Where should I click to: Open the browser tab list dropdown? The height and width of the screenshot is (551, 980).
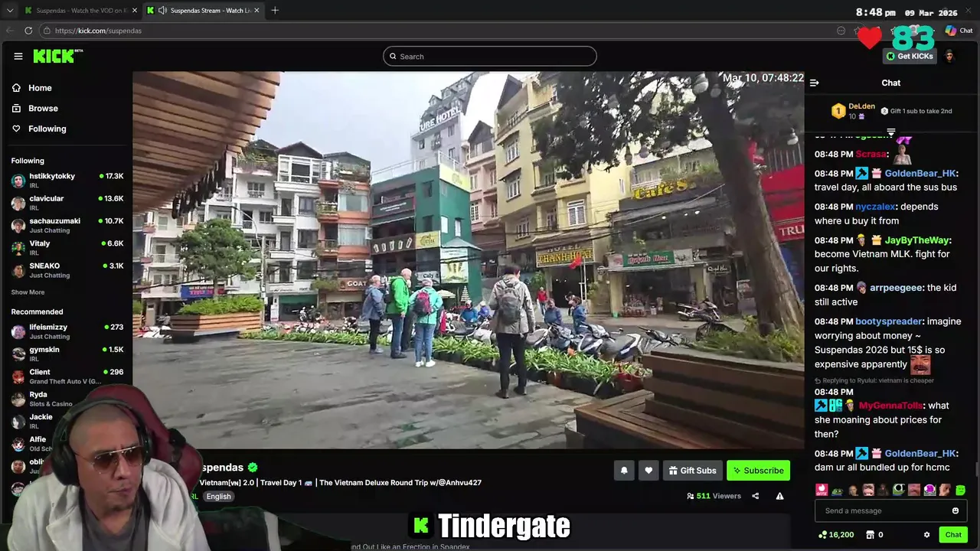click(9, 10)
